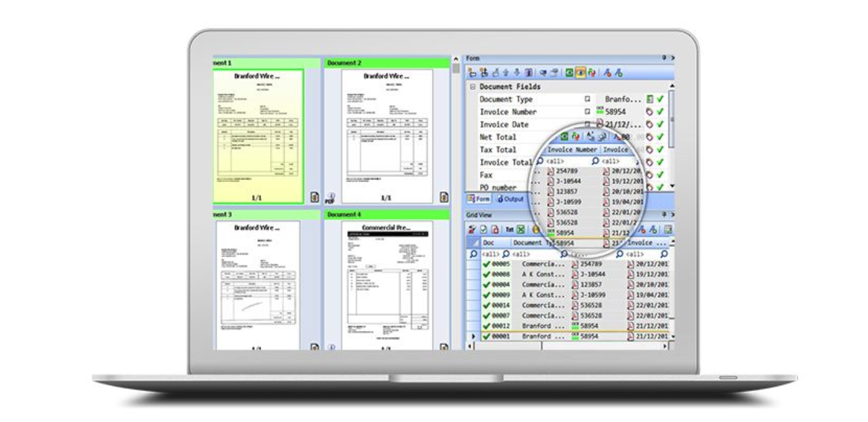Click the move-down arrow in Form toolbar

tap(516, 73)
